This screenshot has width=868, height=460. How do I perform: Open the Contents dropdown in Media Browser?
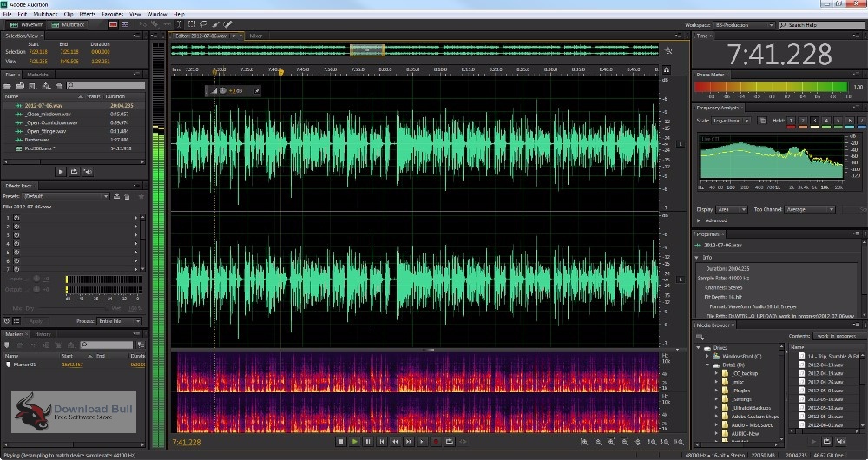838,336
